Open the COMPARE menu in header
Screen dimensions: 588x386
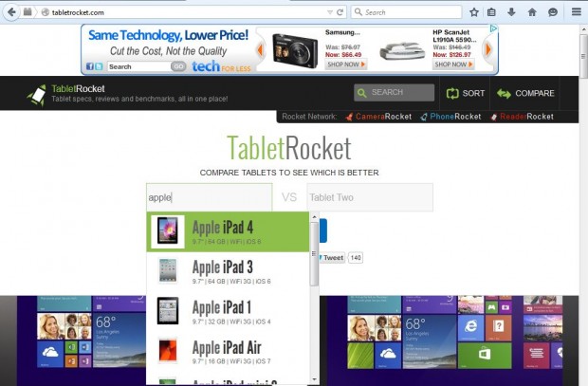525,93
